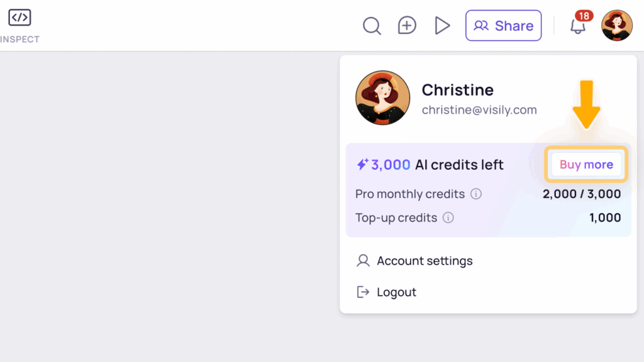Screen dimensions: 644x362
Task: Open notifications with the bell icon
Action: coord(577,26)
